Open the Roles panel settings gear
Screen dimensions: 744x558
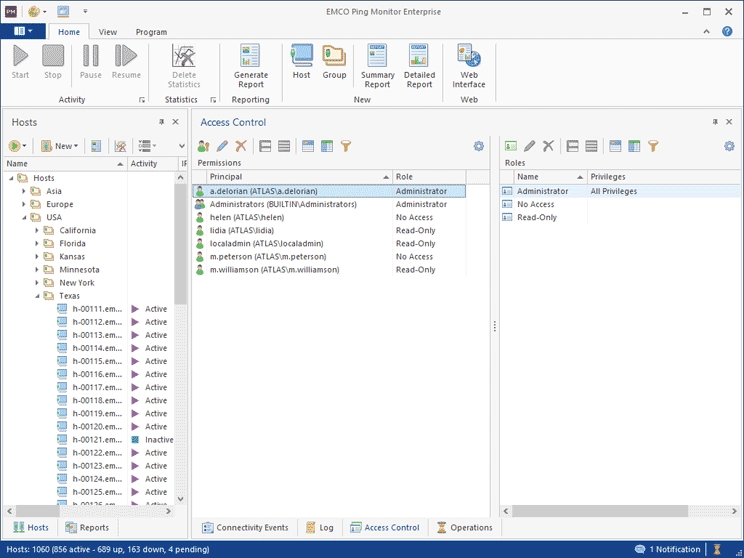pyautogui.click(x=729, y=146)
